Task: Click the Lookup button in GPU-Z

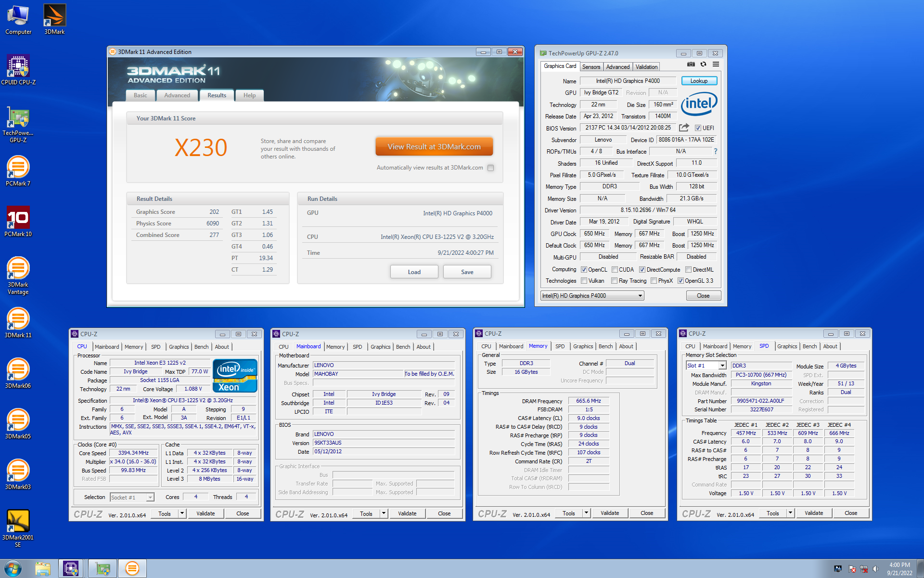Action: pos(699,81)
